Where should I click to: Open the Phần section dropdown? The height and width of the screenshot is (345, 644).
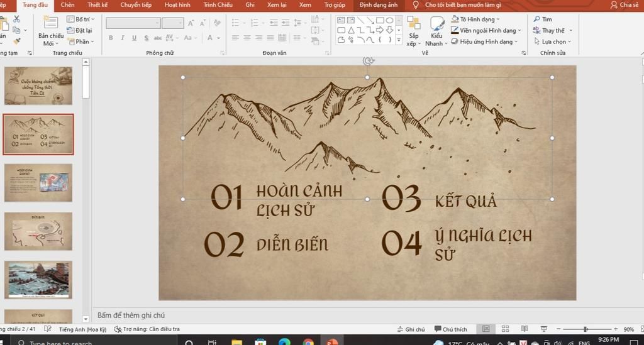pos(81,41)
